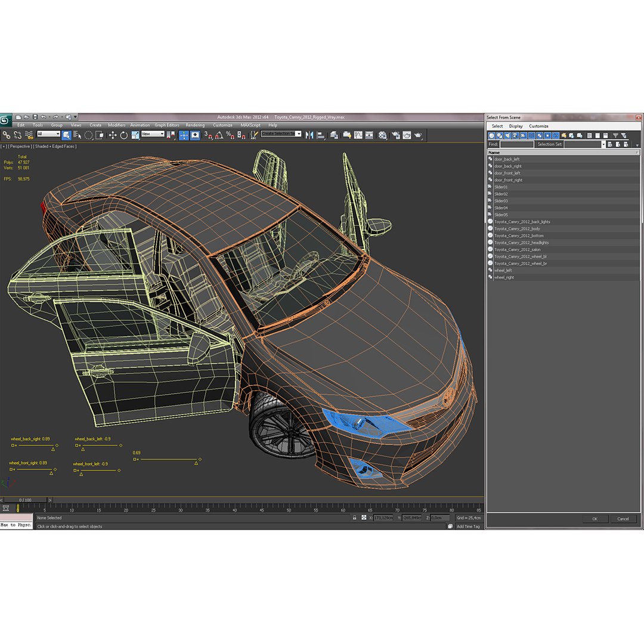Image resolution: width=644 pixels, height=644 pixels.
Task: Open Select by Name tool
Action: (77, 135)
